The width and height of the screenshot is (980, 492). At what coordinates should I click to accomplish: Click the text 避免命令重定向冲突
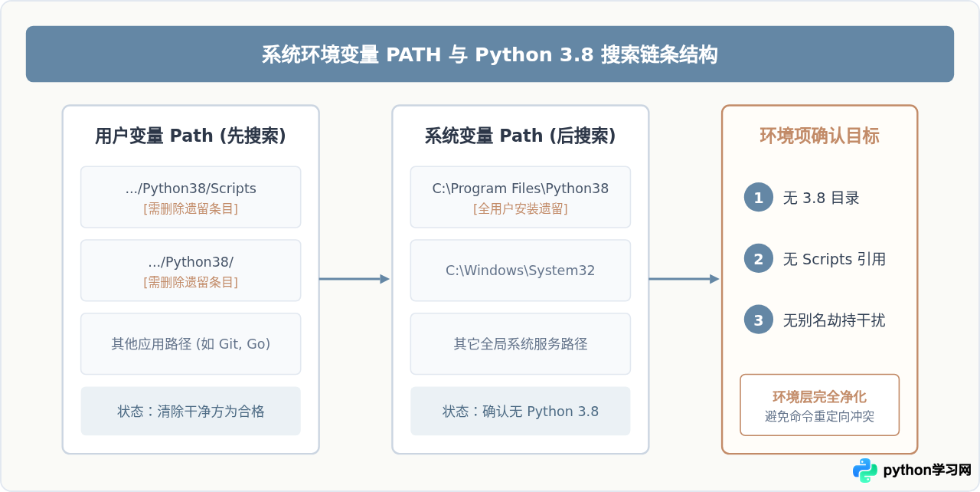pos(819,417)
